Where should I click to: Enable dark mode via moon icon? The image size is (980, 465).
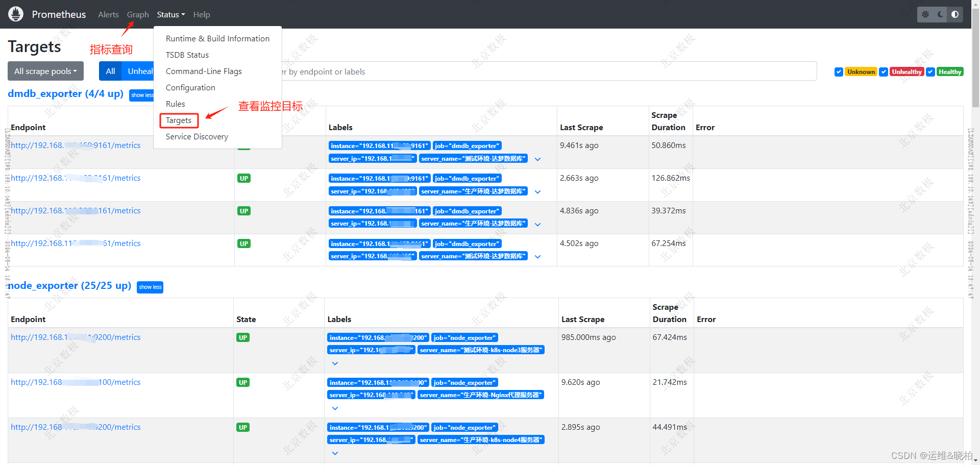tap(940, 14)
